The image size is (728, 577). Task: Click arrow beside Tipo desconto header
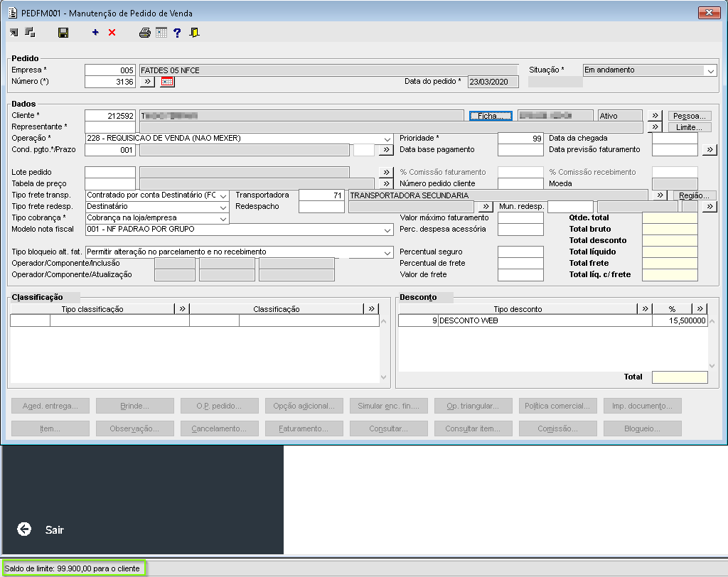click(x=645, y=308)
